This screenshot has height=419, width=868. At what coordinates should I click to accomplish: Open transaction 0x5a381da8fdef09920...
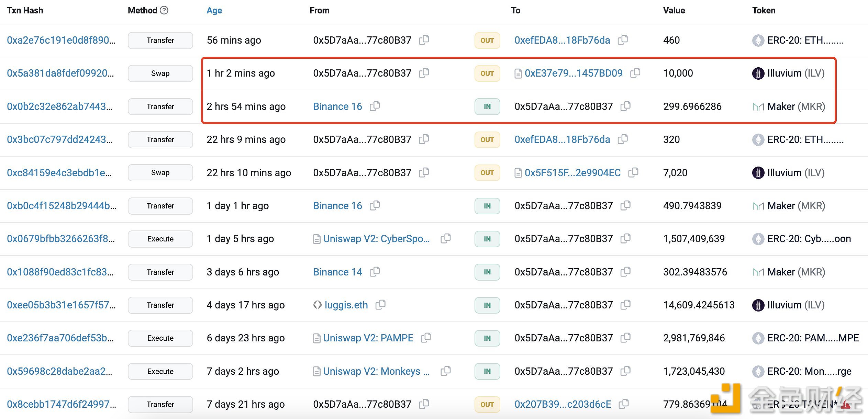click(60, 73)
